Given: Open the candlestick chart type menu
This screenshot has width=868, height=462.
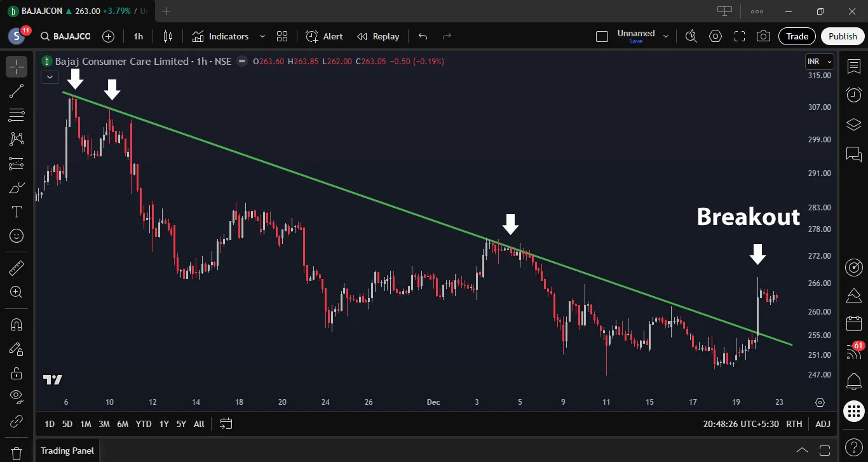Looking at the screenshot, I should pyautogui.click(x=168, y=36).
